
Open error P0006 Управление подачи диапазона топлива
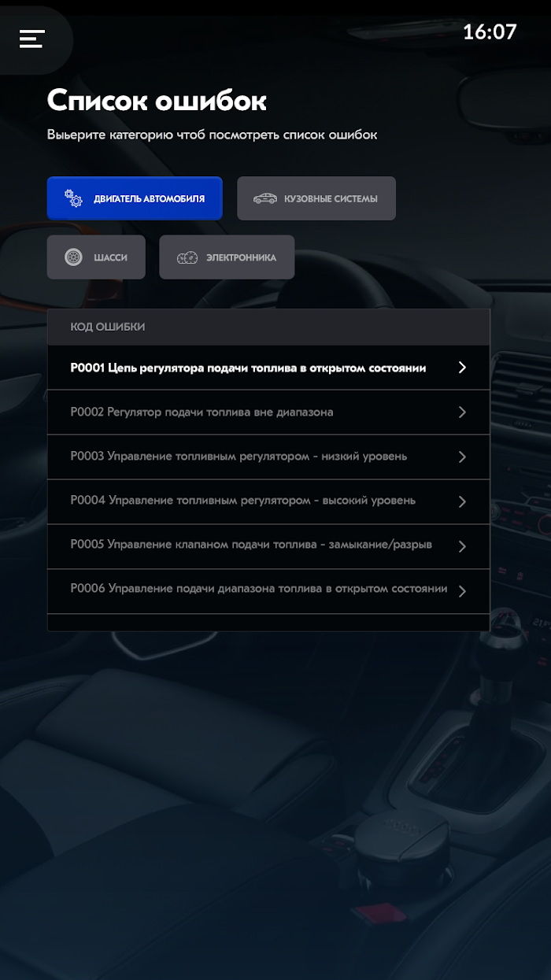[268, 591]
